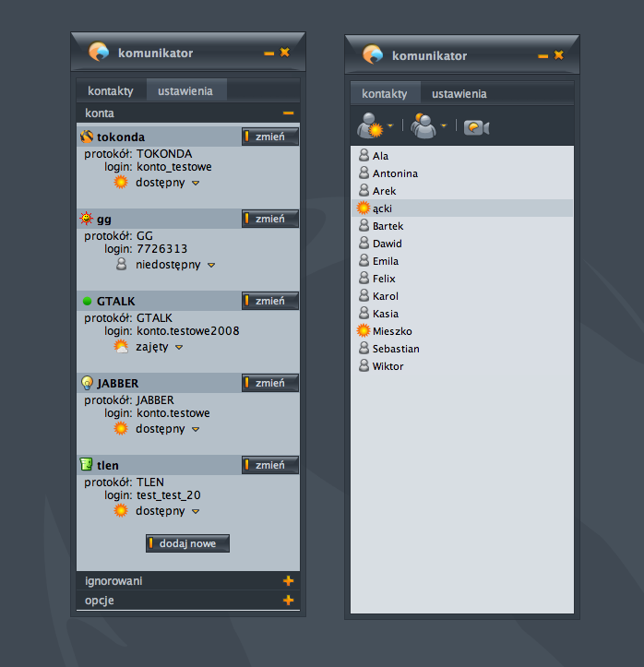Select kontakty tab in right window

point(385,93)
